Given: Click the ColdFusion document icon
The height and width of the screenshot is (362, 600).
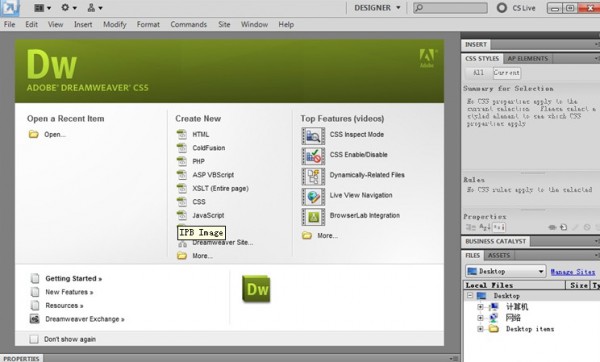Looking at the screenshot, I should (182, 148).
